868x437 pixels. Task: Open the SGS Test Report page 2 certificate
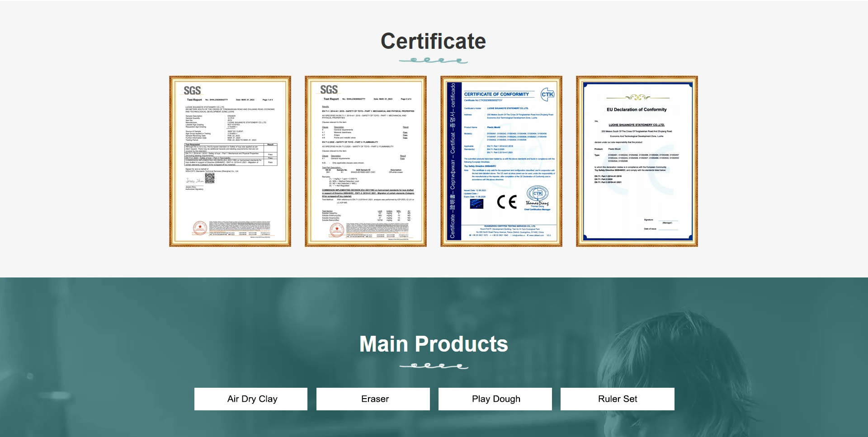pos(366,161)
